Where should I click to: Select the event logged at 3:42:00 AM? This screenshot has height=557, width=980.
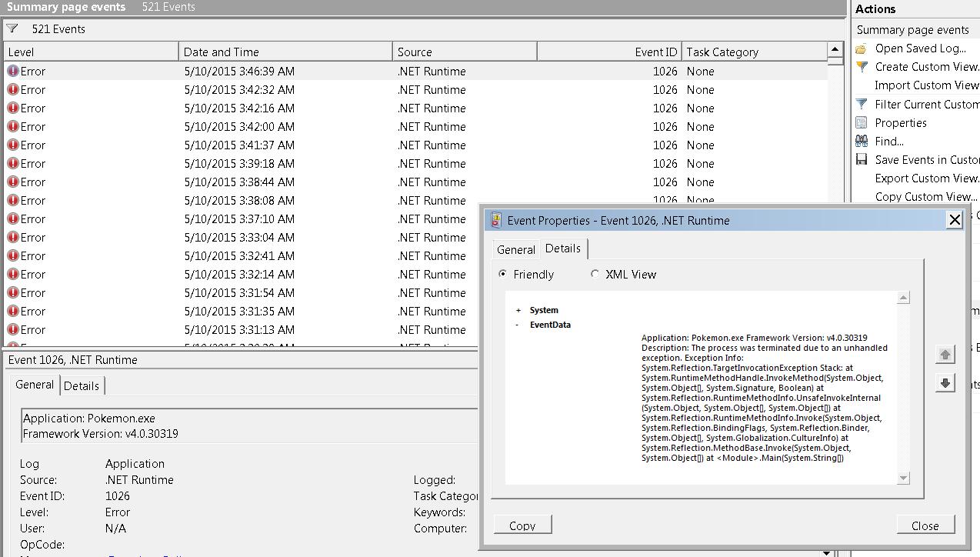pyautogui.click(x=415, y=126)
